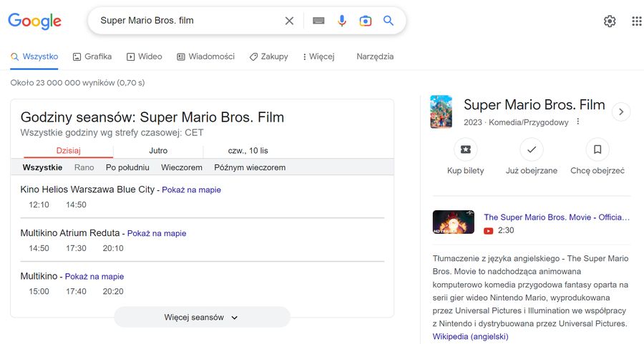Filter showtimes by Wieczorem
The image size is (644, 344).
[x=182, y=167]
